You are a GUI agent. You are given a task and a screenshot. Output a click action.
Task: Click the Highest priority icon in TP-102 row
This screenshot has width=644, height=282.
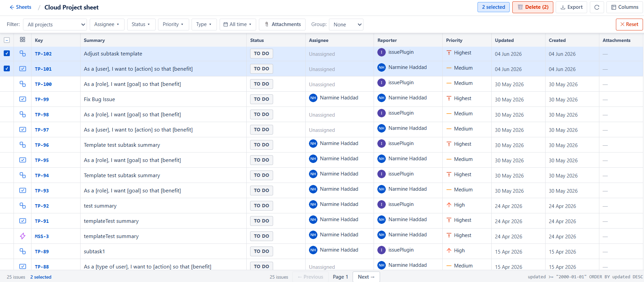pyautogui.click(x=449, y=53)
